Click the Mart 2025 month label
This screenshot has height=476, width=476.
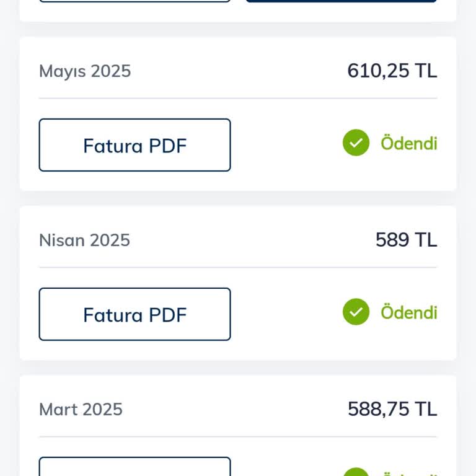pos(81,410)
